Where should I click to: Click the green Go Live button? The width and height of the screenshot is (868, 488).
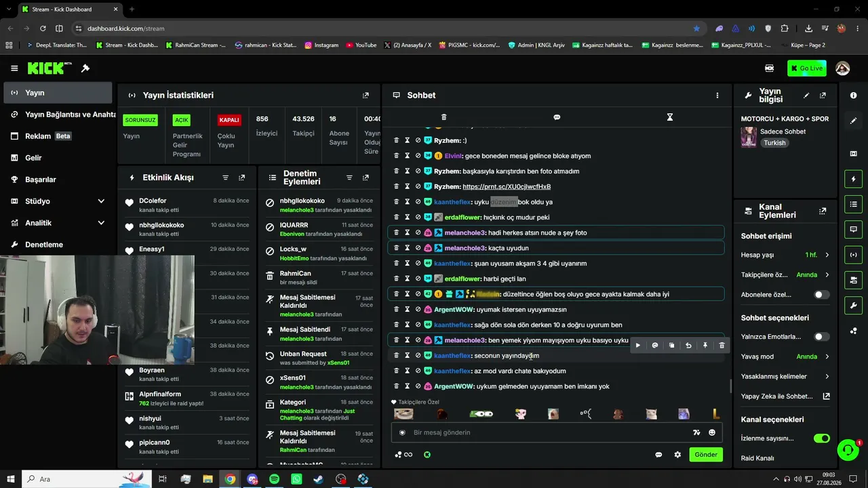click(x=806, y=68)
